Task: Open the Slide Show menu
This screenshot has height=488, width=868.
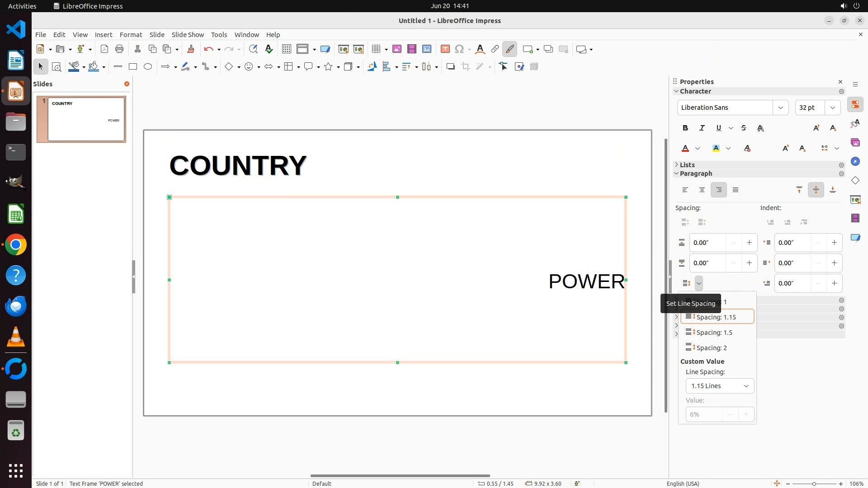Action: (188, 35)
